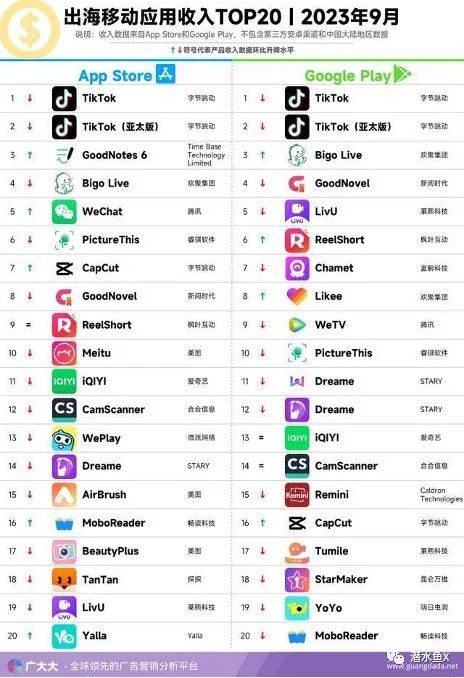Click the WeChat icon in App Store list
Viewport: 464px width, 678px height.
click(64, 211)
